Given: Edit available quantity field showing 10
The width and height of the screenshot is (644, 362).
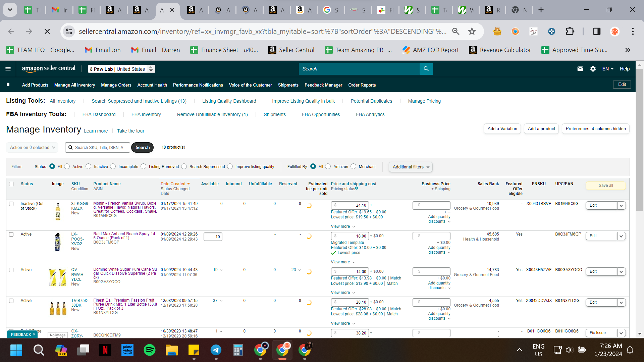Looking at the screenshot, I should (x=213, y=237).
